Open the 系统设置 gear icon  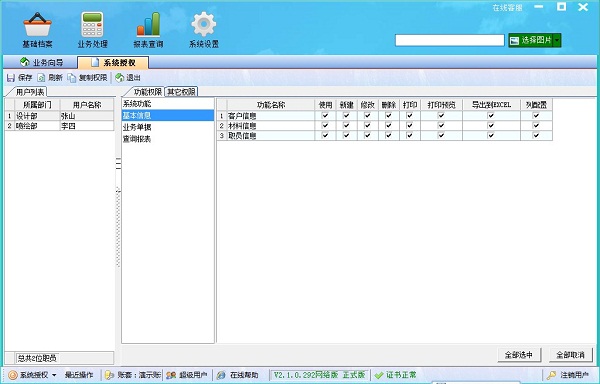click(x=204, y=24)
